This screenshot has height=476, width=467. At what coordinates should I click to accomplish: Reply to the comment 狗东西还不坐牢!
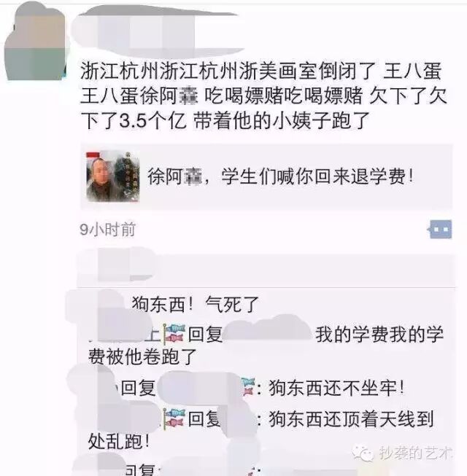[336, 388]
